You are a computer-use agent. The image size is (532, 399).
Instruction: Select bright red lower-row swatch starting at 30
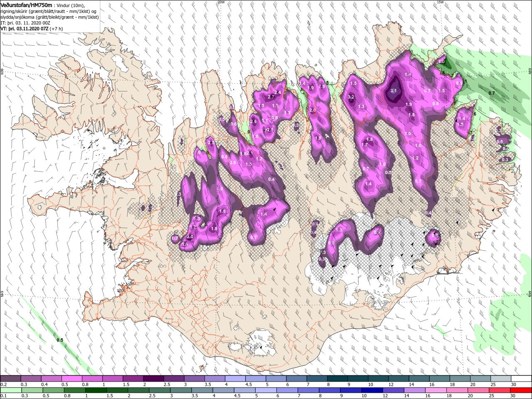[520, 390]
